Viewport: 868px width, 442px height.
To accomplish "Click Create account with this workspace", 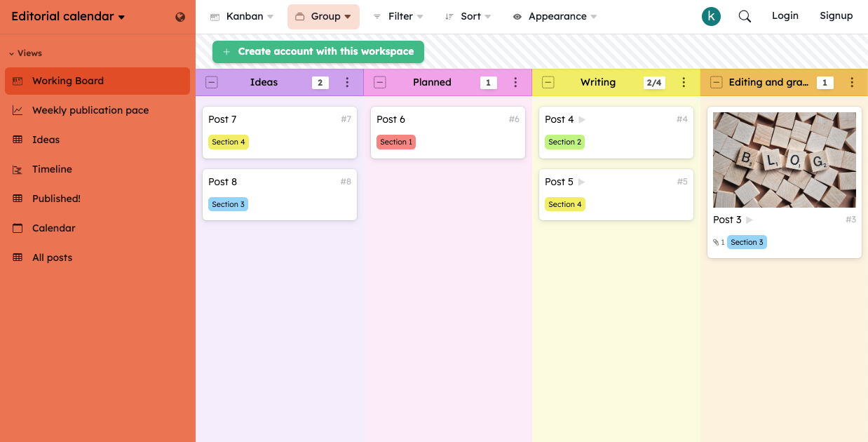I will 318,51.
